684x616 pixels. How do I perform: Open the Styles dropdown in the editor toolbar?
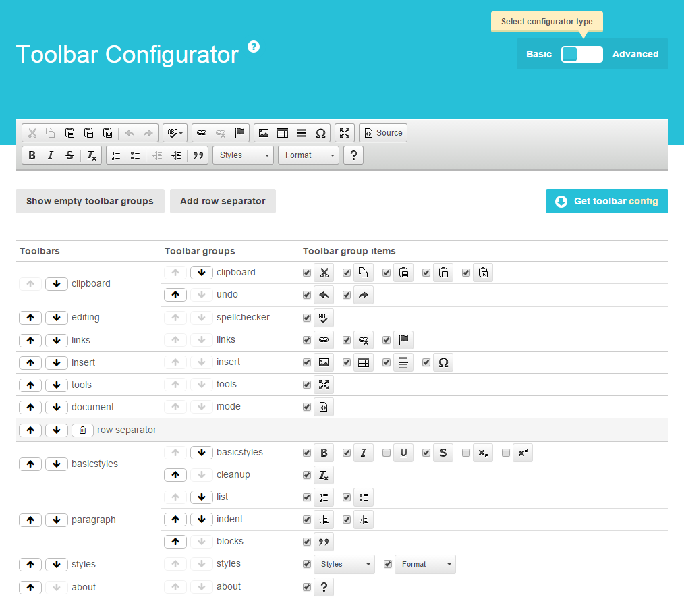click(x=242, y=155)
